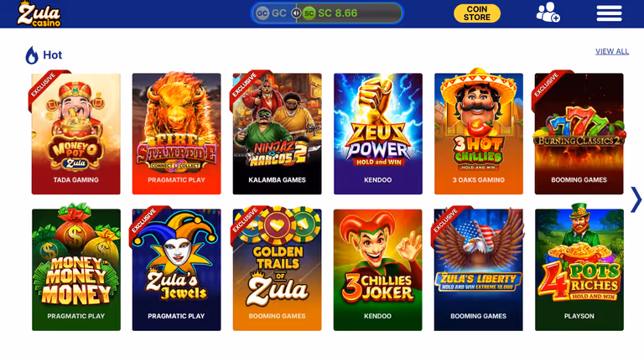Open 4 Pots Riches by Playson
Viewport: 644px width, 362px height.
point(579,270)
